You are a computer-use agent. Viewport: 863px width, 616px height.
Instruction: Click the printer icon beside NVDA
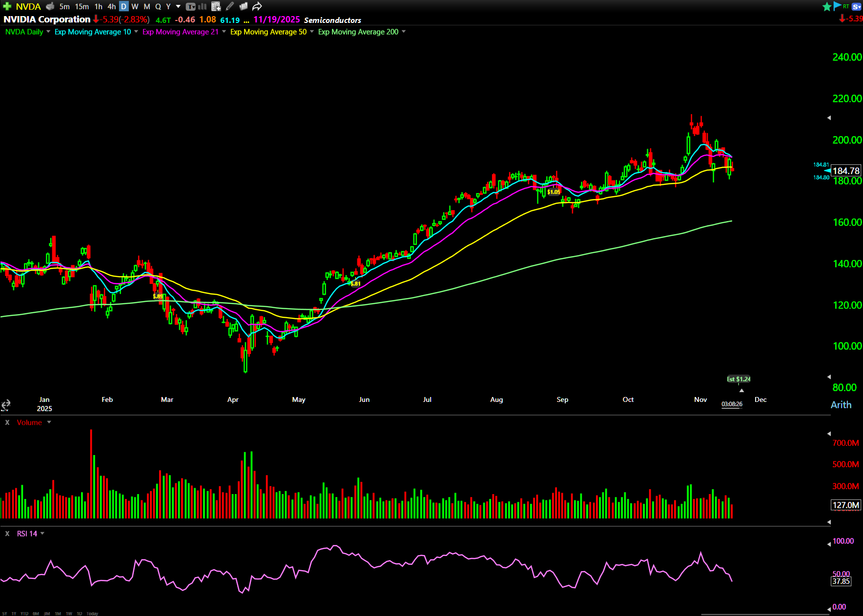pyautogui.click(x=50, y=6)
